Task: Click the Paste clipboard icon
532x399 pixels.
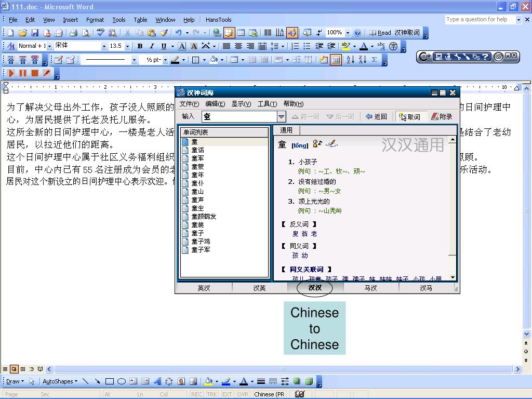Action: click(152, 33)
